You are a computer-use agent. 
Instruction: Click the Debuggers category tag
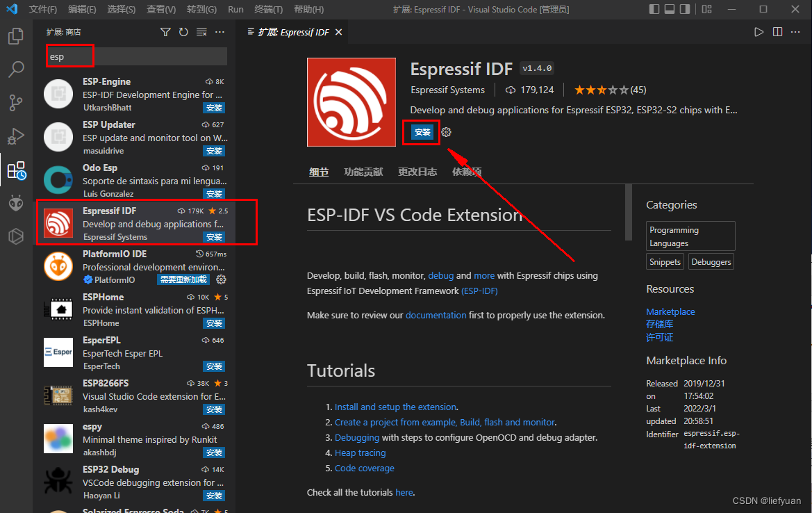click(x=711, y=261)
